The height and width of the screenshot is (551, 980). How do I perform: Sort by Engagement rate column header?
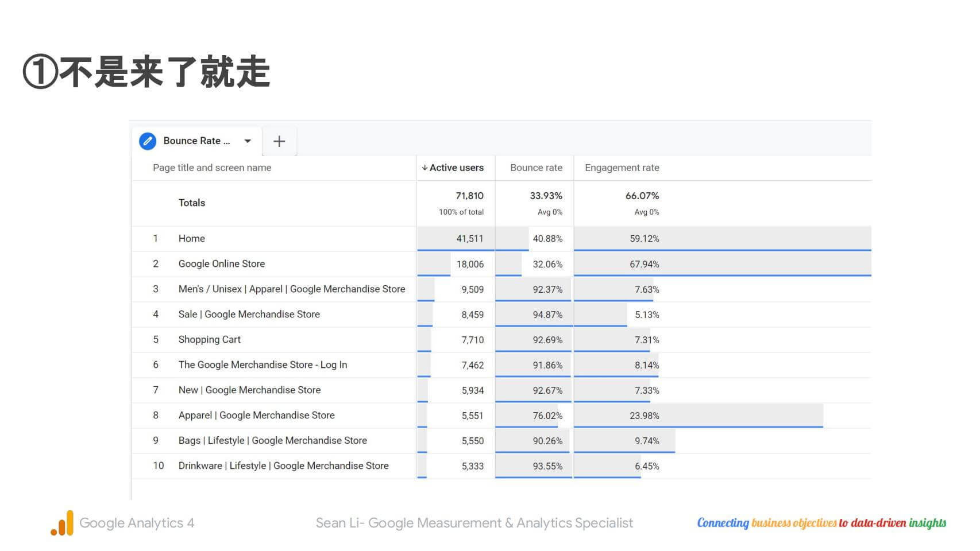click(x=622, y=168)
